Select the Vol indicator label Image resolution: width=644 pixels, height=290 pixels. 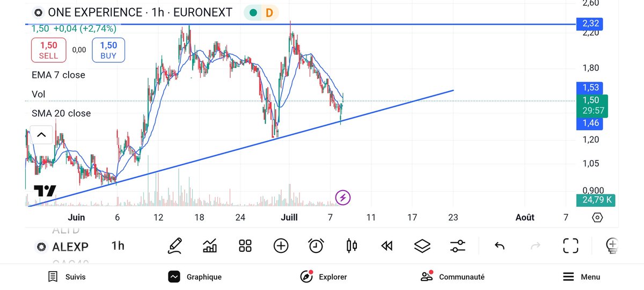pyautogui.click(x=39, y=95)
